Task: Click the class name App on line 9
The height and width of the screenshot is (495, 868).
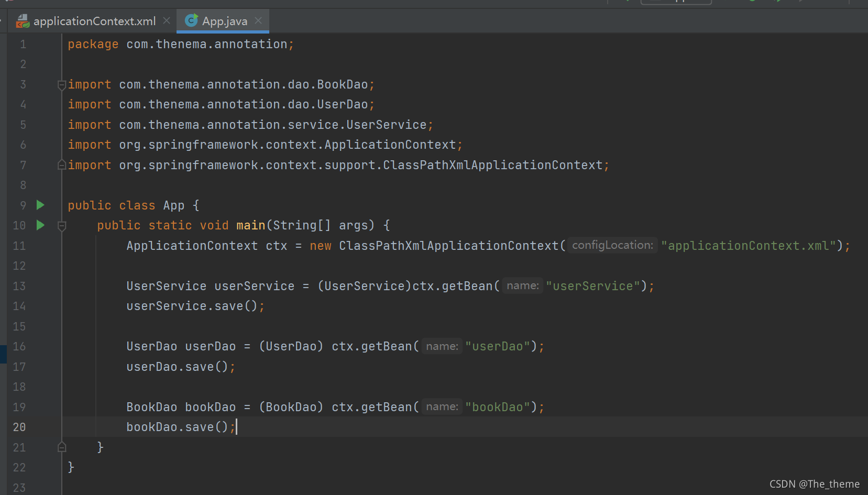Action: point(174,206)
